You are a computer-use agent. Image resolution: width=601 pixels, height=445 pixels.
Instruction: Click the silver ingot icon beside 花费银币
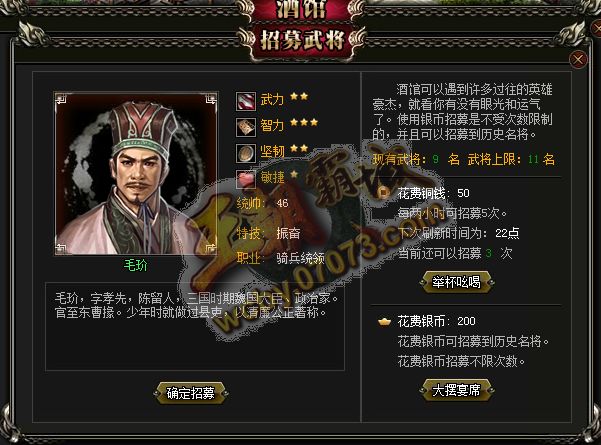pos(384,321)
